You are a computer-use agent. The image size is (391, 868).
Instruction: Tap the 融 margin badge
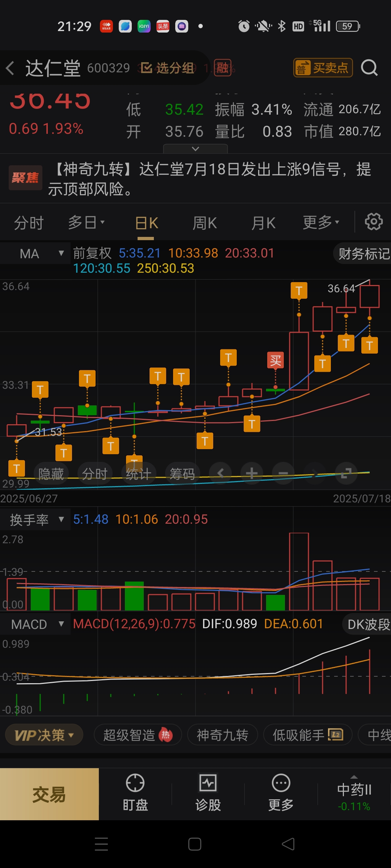[x=223, y=68]
